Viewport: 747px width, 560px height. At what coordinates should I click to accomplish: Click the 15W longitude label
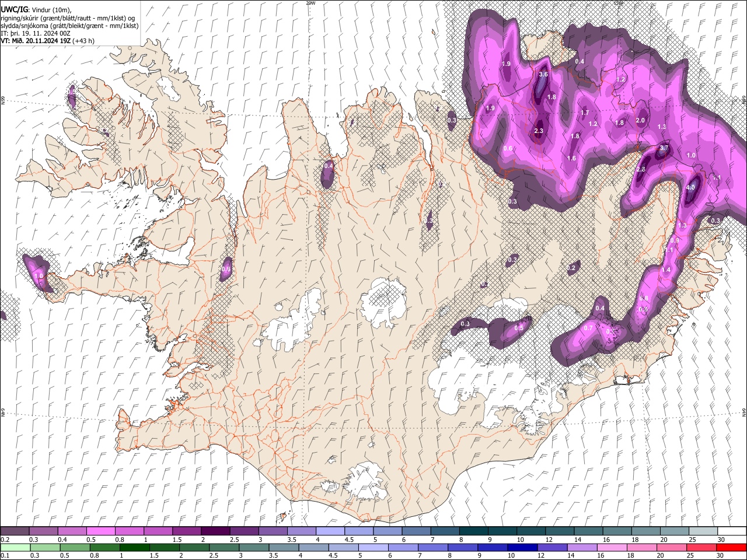pos(619,3)
